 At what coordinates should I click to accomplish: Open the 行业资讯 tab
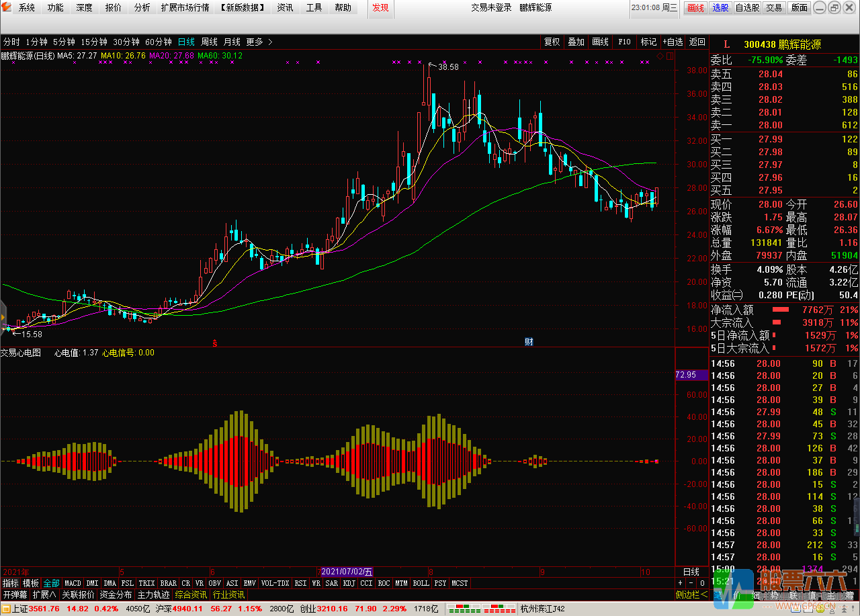229,595
